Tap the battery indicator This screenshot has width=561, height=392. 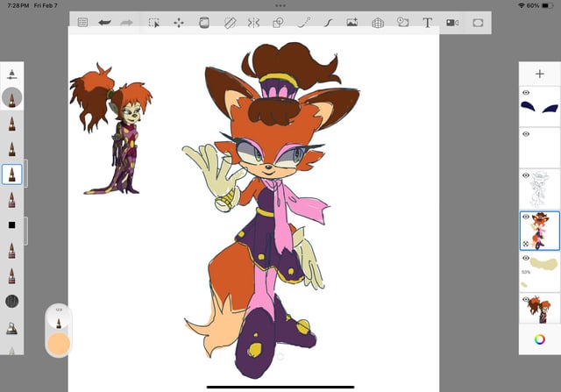coord(547,6)
